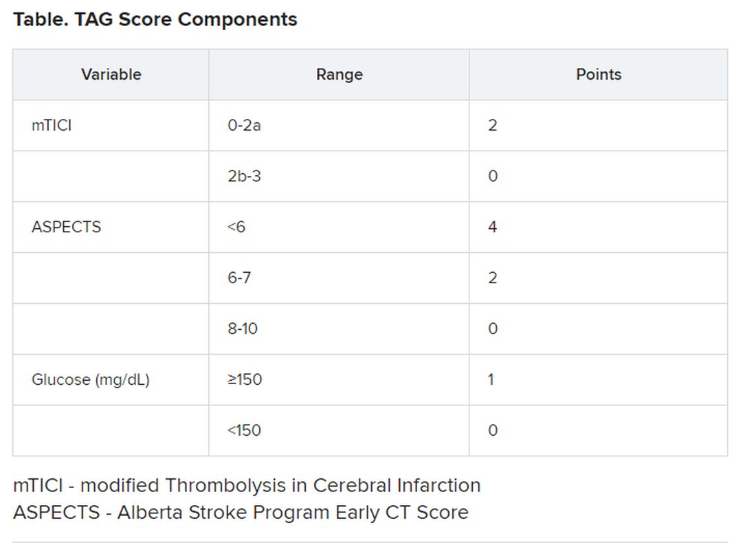Click the Points column header

coord(598,74)
